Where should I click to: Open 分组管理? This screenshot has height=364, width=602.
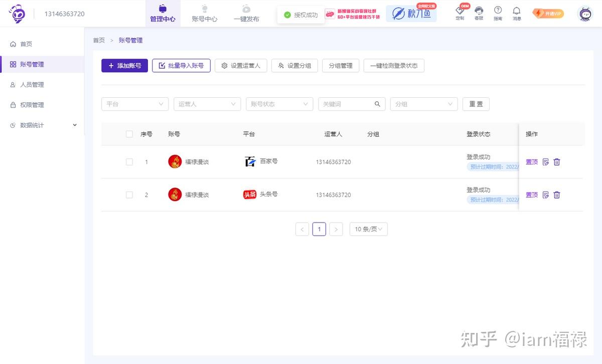pyautogui.click(x=341, y=66)
